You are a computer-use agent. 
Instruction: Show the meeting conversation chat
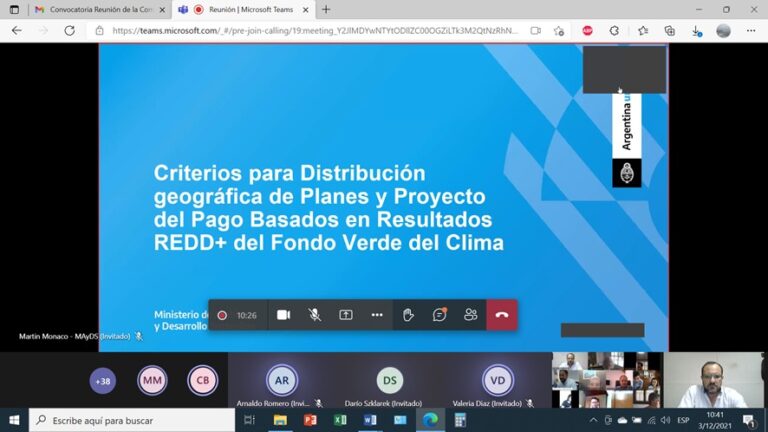point(439,314)
